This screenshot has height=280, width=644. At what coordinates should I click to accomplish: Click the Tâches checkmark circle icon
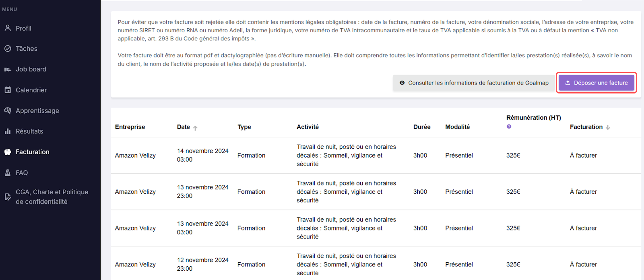[8, 49]
